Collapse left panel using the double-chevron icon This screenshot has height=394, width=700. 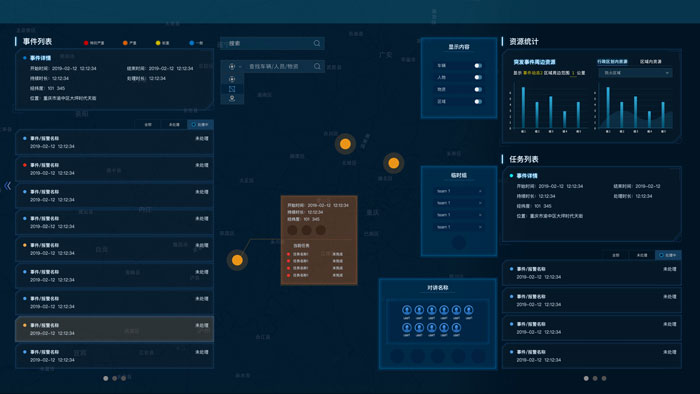pyautogui.click(x=8, y=186)
